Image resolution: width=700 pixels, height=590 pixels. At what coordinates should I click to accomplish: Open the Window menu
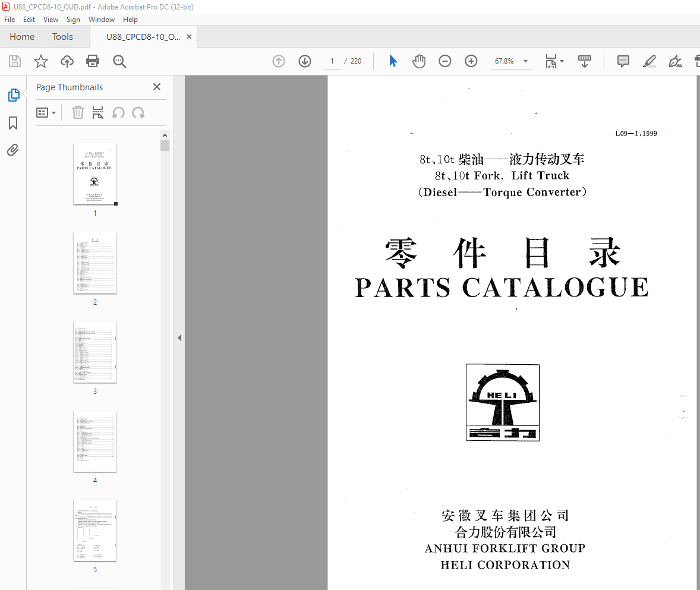click(102, 20)
